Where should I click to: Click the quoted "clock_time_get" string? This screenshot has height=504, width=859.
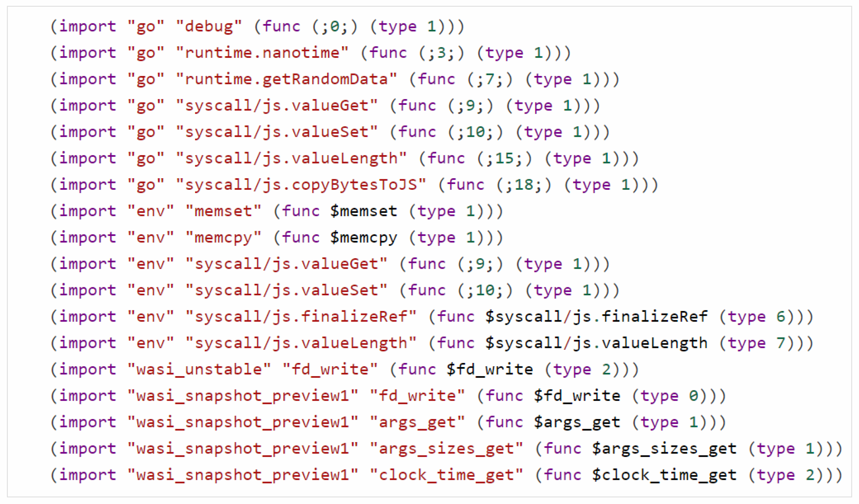[x=446, y=475]
